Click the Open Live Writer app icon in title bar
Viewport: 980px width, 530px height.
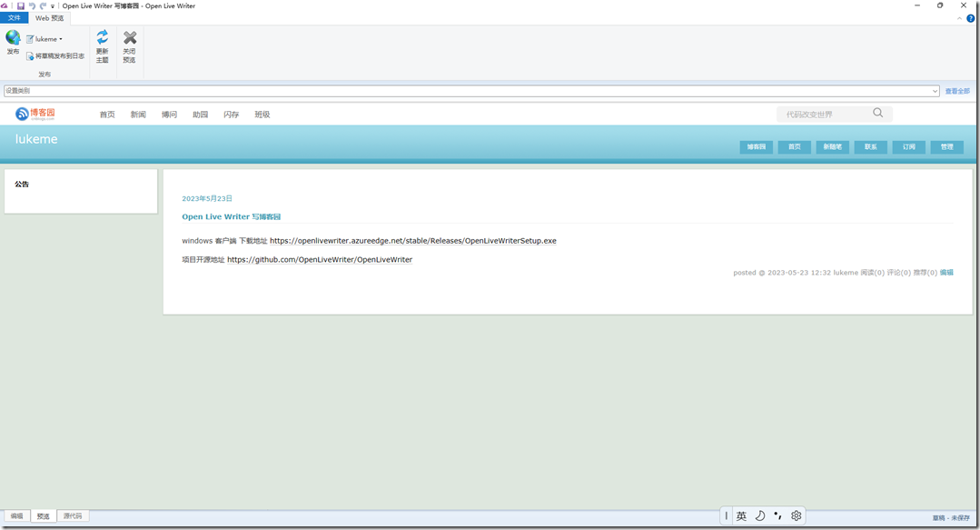click(x=4, y=5)
